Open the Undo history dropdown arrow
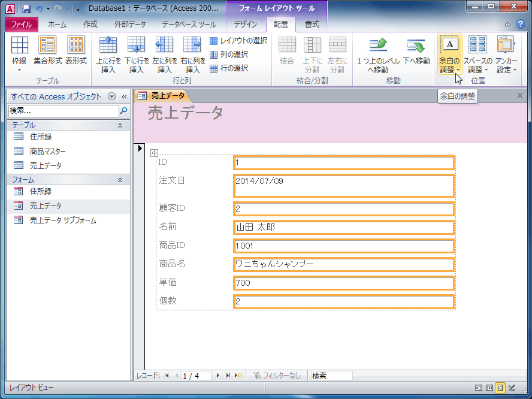This screenshot has width=532, height=399. click(48, 9)
